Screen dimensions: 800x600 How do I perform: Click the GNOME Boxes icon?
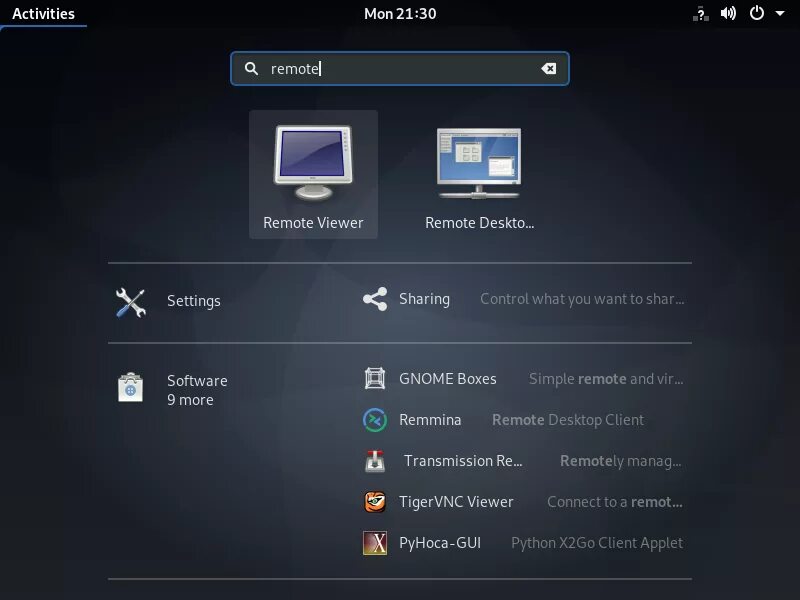[375, 379]
